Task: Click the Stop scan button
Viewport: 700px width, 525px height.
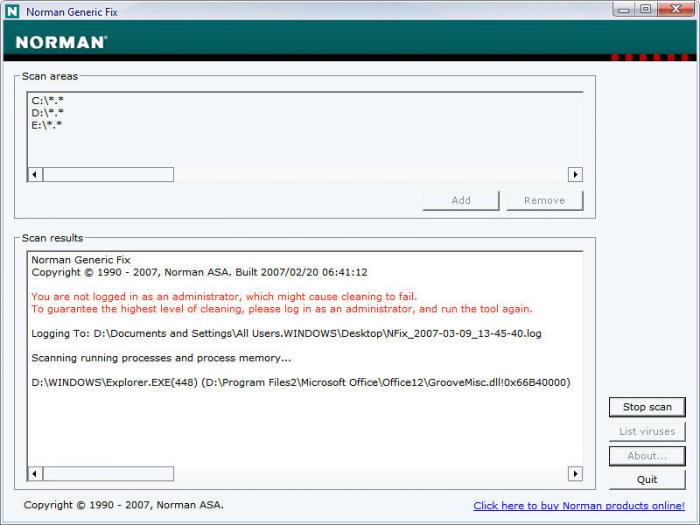Action: [647, 407]
